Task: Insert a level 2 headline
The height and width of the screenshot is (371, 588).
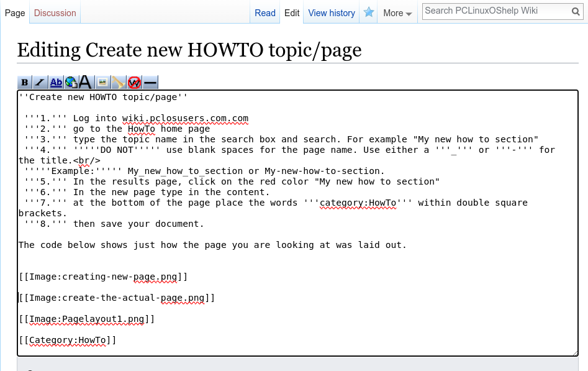Action: pyautogui.click(x=86, y=82)
